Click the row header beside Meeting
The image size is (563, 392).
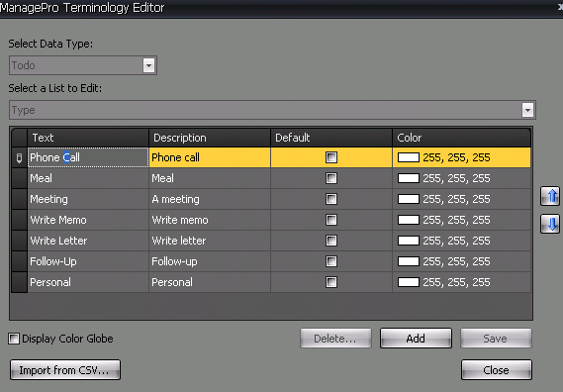click(x=20, y=199)
